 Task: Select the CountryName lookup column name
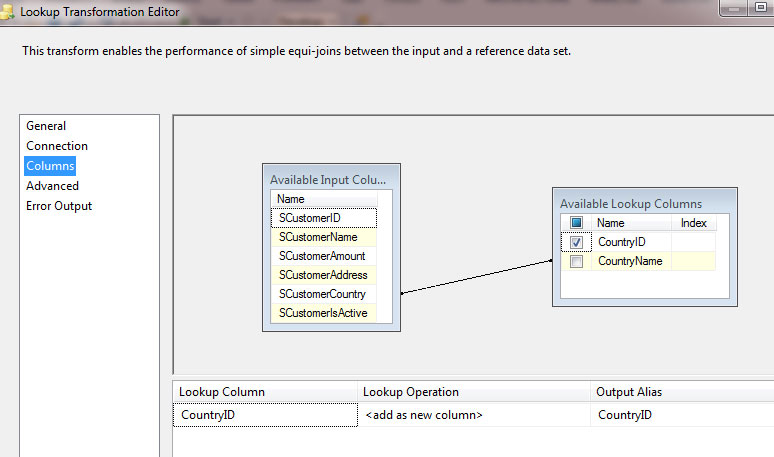click(x=630, y=261)
